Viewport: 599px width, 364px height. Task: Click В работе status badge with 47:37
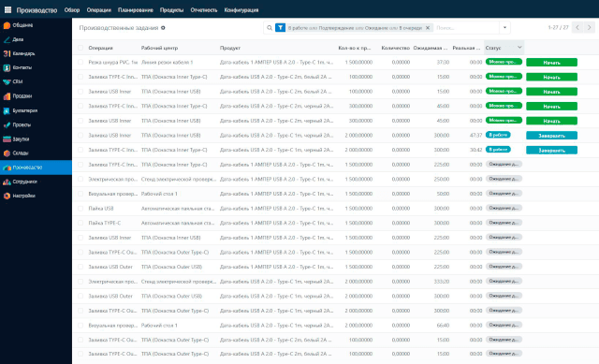(498, 135)
